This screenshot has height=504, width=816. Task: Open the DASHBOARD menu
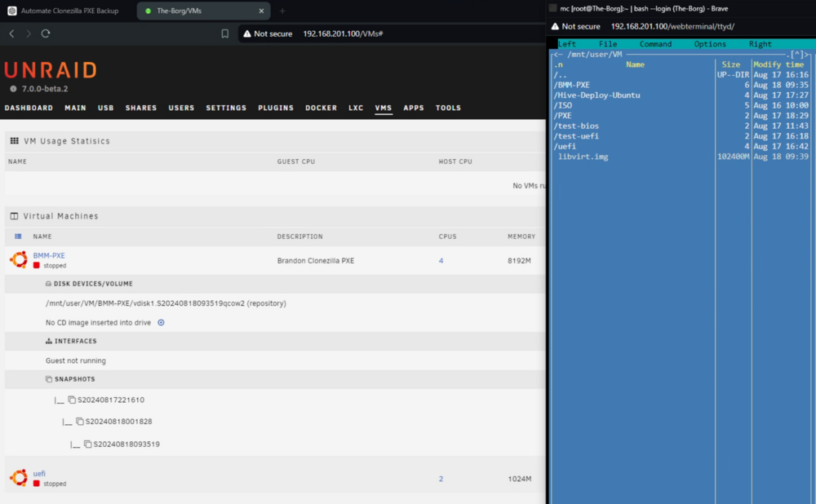click(x=29, y=108)
